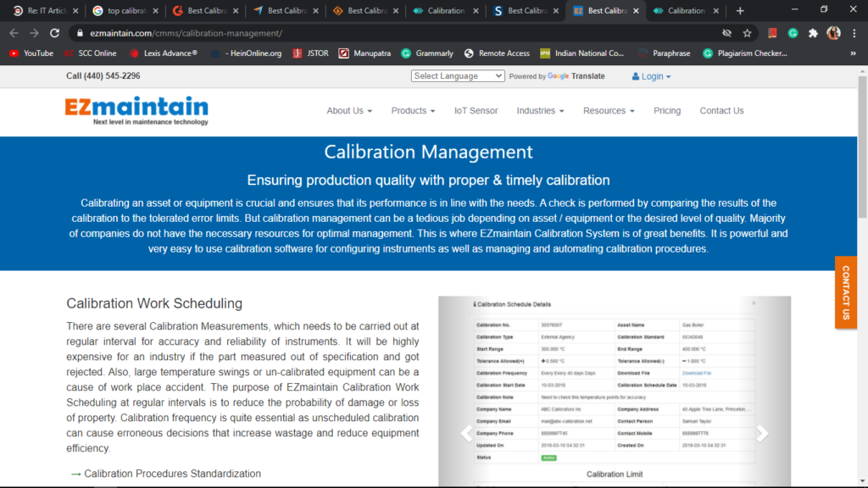868x488 pixels.
Task: Click the browser back arrow
Action: click(14, 33)
